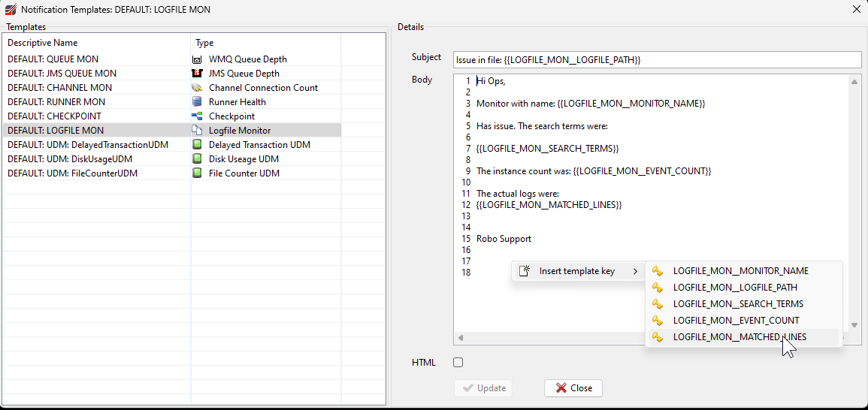Click the Channel Connection Count icon
This screenshot has width=868, height=410.
197,88
